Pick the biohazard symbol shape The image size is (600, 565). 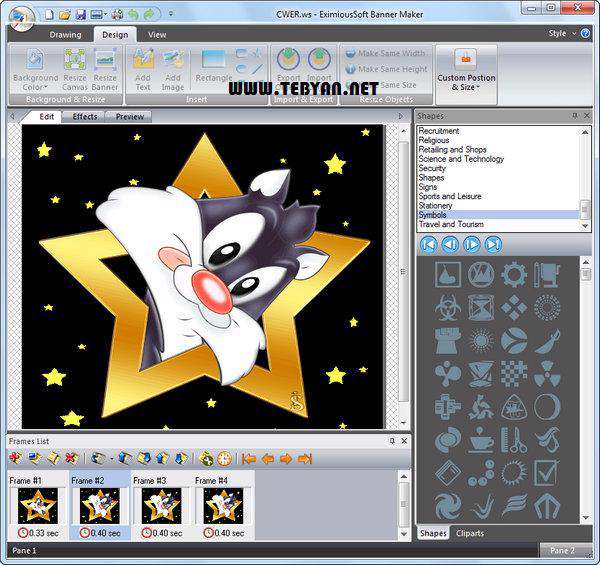click(447, 308)
